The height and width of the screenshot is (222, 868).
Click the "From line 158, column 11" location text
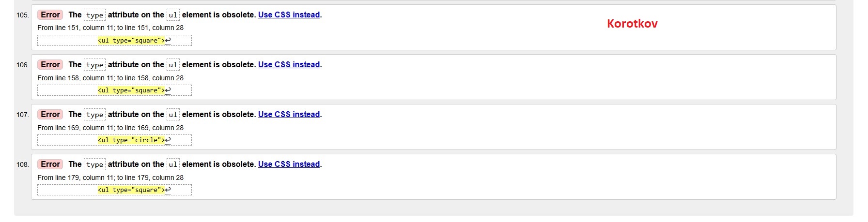point(110,78)
